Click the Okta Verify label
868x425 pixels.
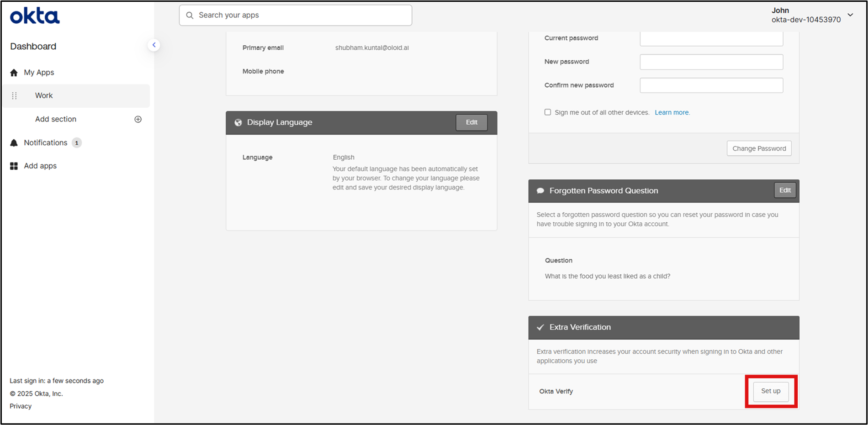click(x=556, y=391)
